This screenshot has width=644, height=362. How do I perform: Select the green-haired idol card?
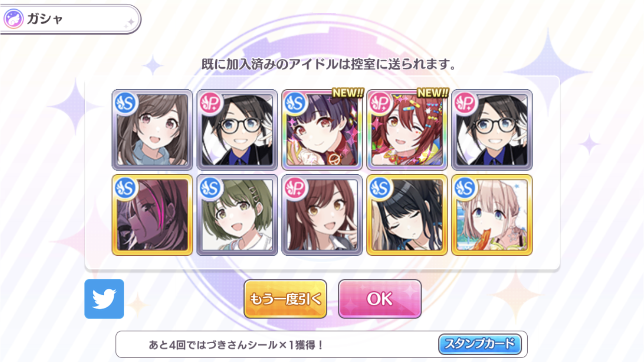(237, 215)
